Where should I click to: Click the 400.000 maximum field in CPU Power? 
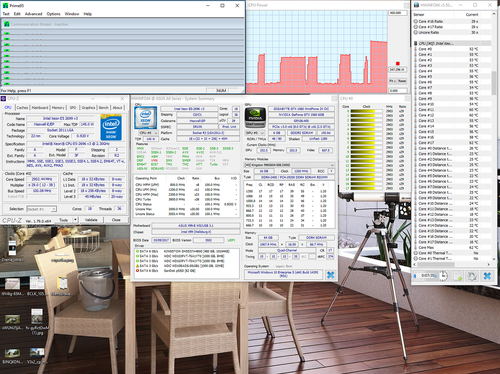[398, 13]
